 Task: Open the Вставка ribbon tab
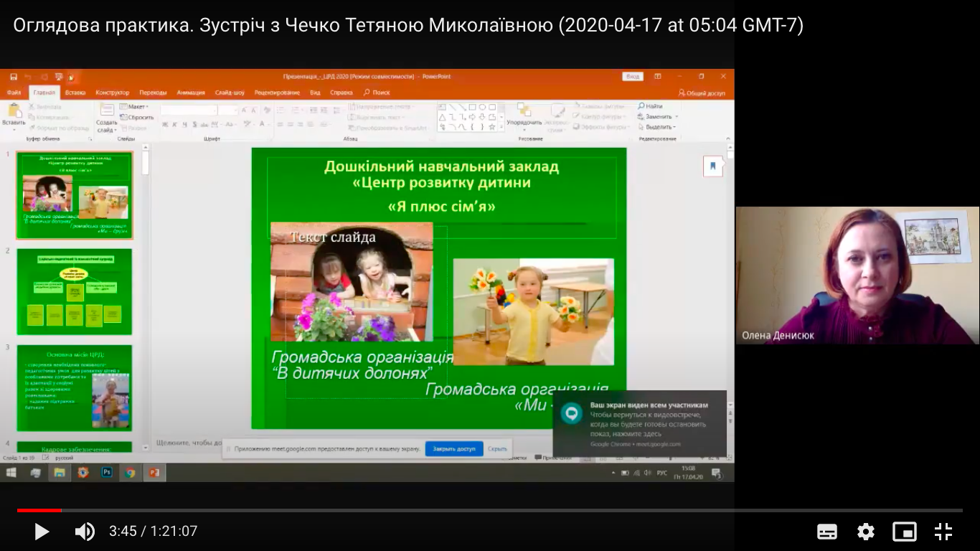[75, 93]
